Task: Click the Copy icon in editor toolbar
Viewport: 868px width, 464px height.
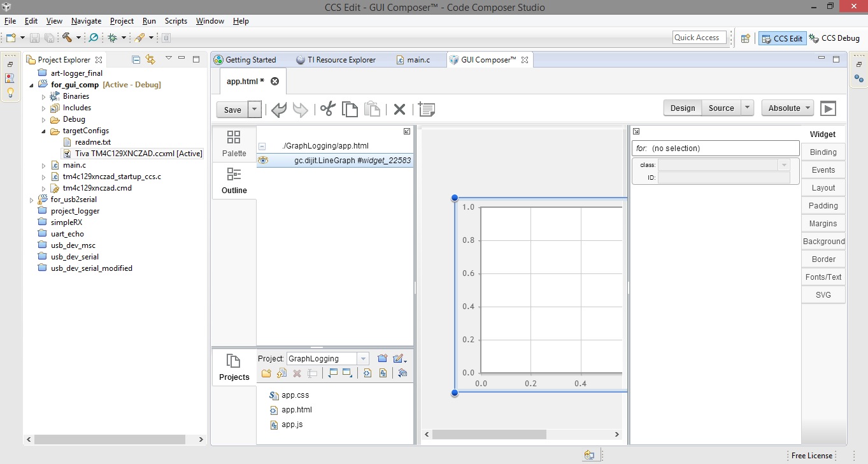Action: click(x=350, y=109)
